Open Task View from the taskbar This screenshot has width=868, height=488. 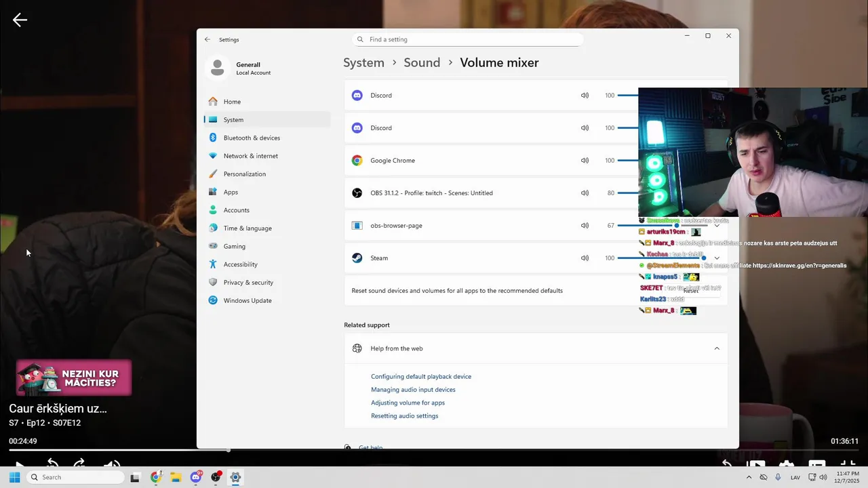pos(135,478)
